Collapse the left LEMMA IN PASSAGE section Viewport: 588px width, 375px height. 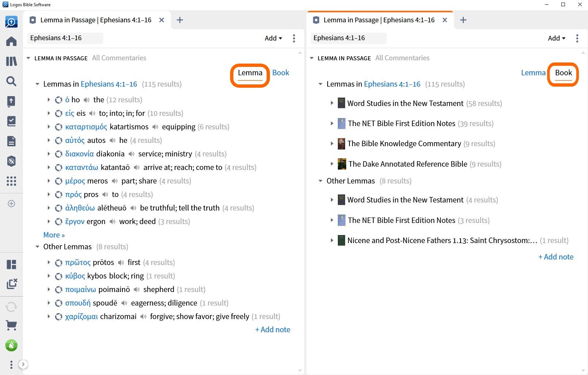coord(28,58)
